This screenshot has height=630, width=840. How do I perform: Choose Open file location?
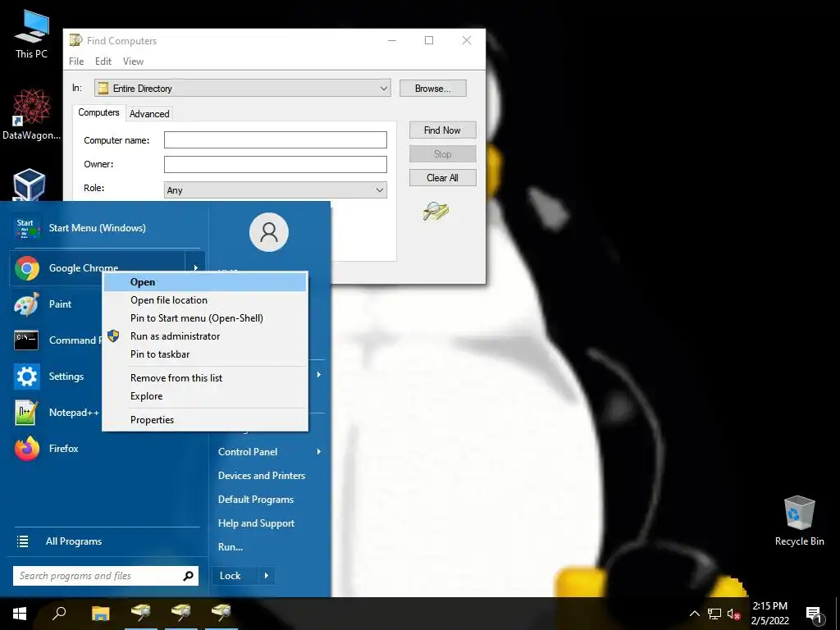205,300
